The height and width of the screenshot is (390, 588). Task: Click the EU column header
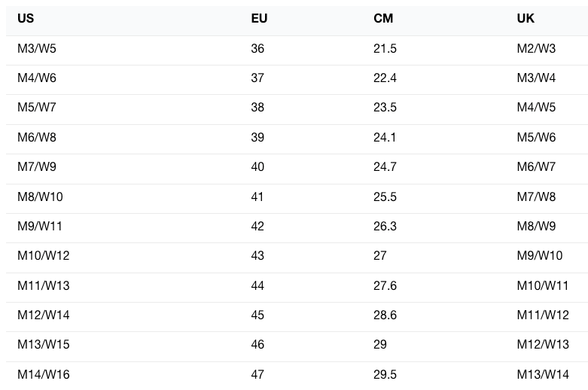pos(259,19)
